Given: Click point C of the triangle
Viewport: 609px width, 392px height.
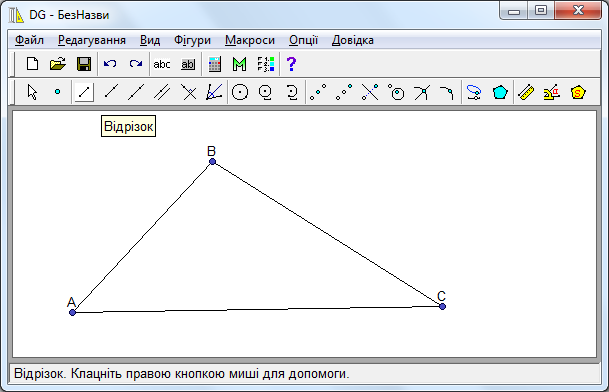Looking at the screenshot, I should click(442, 307).
